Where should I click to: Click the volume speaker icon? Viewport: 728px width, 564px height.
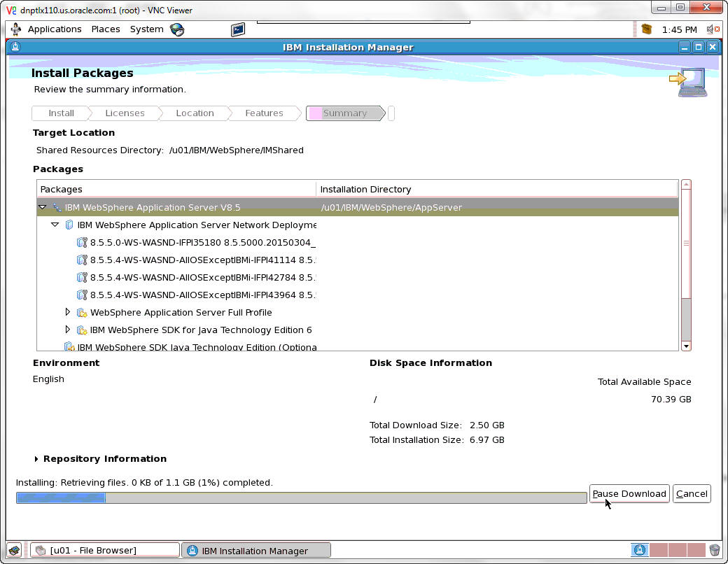[713, 29]
